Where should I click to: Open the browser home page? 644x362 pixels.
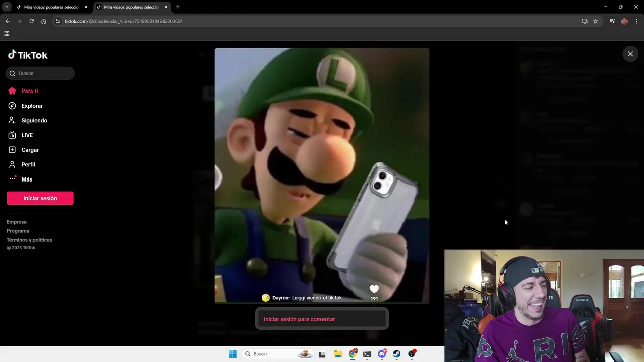click(x=43, y=21)
